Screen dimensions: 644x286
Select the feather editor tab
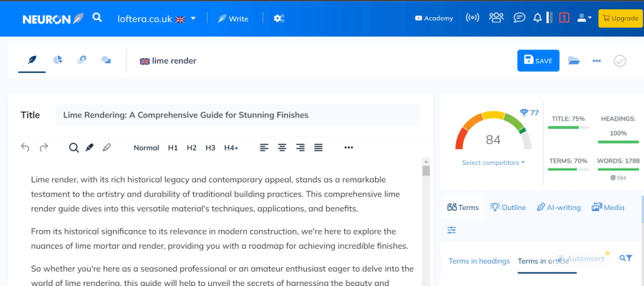pyautogui.click(x=32, y=60)
